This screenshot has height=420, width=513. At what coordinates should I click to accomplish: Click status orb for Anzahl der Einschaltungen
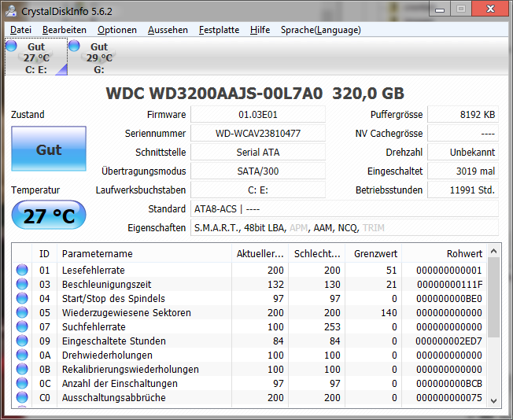pyautogui.click(x=22, y=383)
